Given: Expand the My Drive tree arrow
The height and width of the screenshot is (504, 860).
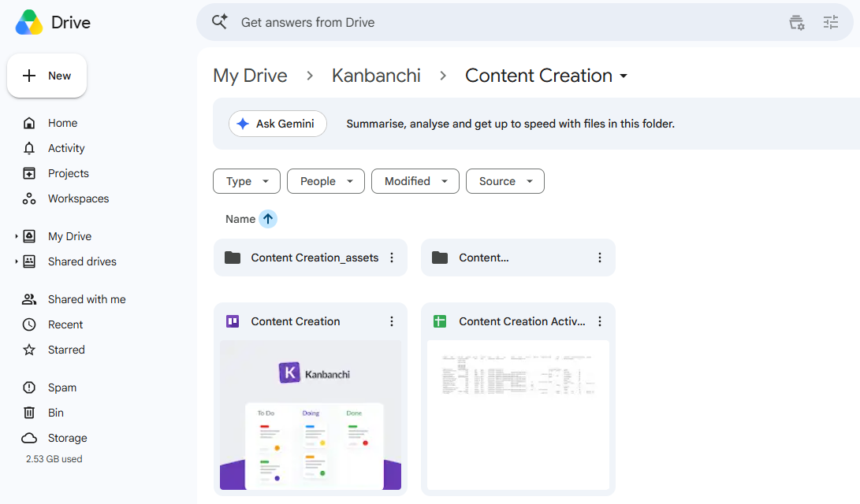Looking at the screenshot, I should (17, 236).
